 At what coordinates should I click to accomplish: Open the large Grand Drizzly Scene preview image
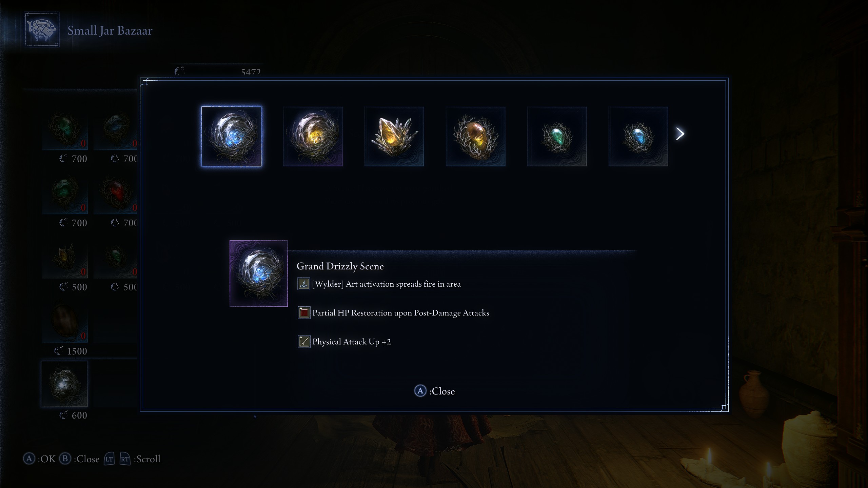tap(259, 273)
